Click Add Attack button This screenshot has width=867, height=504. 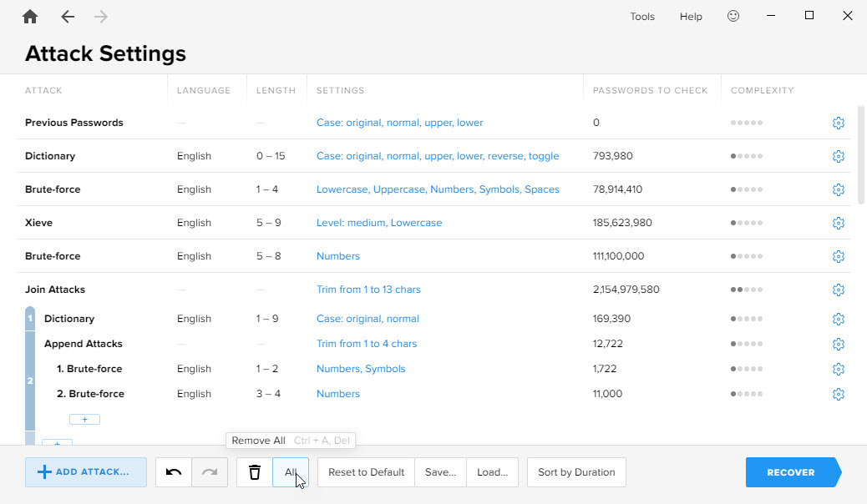click(x=86, y=472)
